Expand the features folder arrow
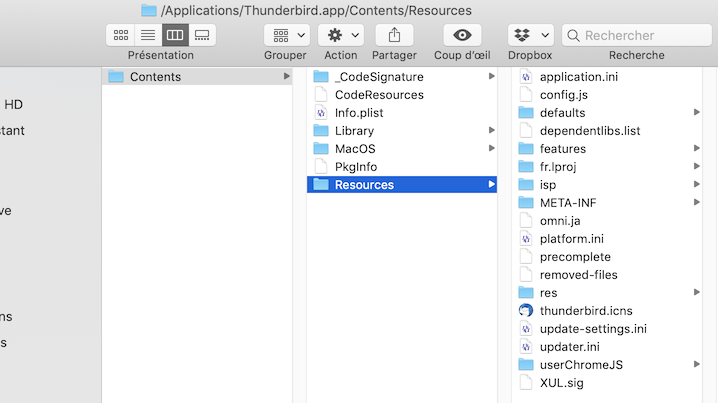This screenshot has height=403, width=718. tap(696, 148)
